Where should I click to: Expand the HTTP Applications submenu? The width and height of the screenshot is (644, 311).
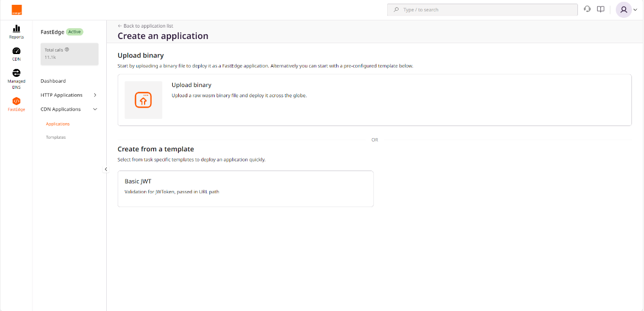[x=95, y=95]
